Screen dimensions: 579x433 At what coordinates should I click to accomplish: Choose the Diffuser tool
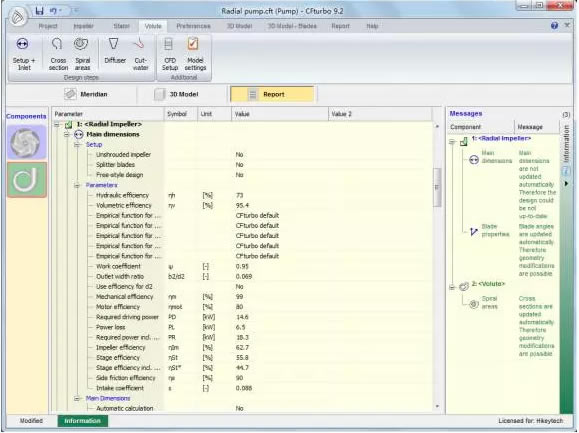point(115,51)
